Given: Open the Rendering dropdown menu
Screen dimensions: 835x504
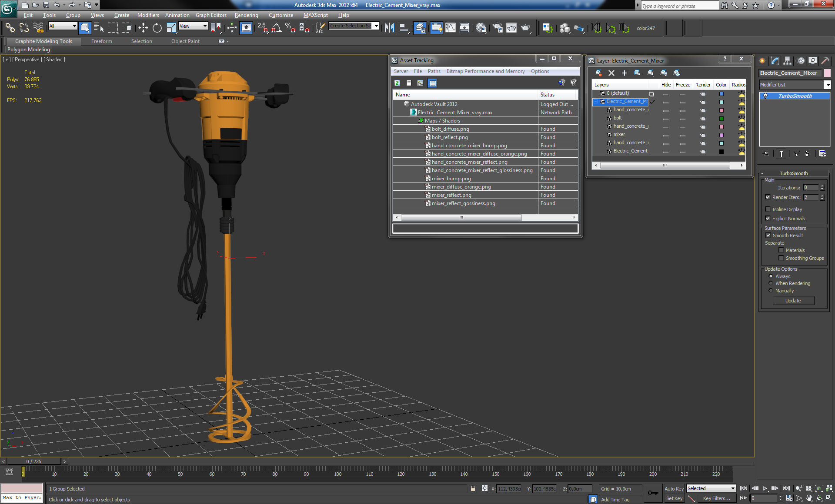Looking at the screenshot, I should [x=245, y=15].
